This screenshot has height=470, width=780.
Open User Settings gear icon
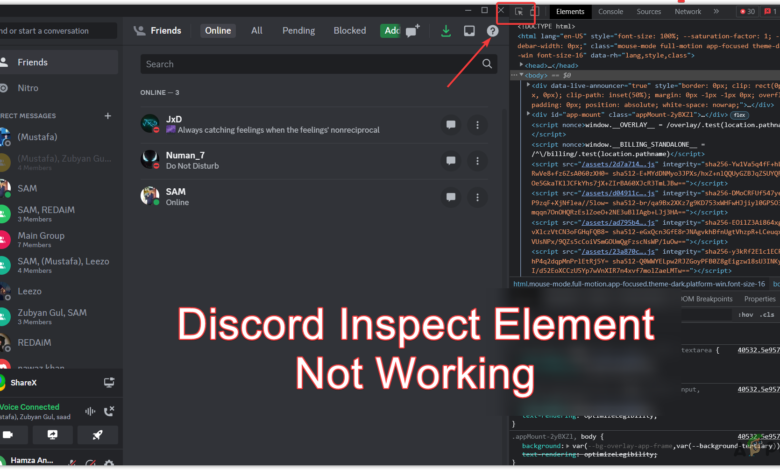tap(108, 463)
